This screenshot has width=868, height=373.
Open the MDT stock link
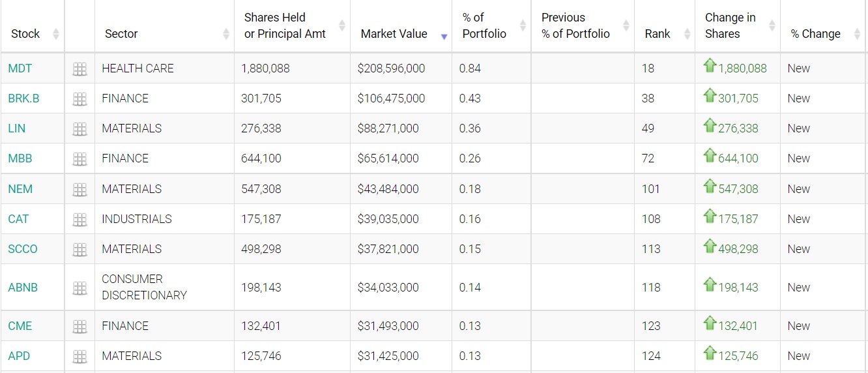[x=20, y=68]
